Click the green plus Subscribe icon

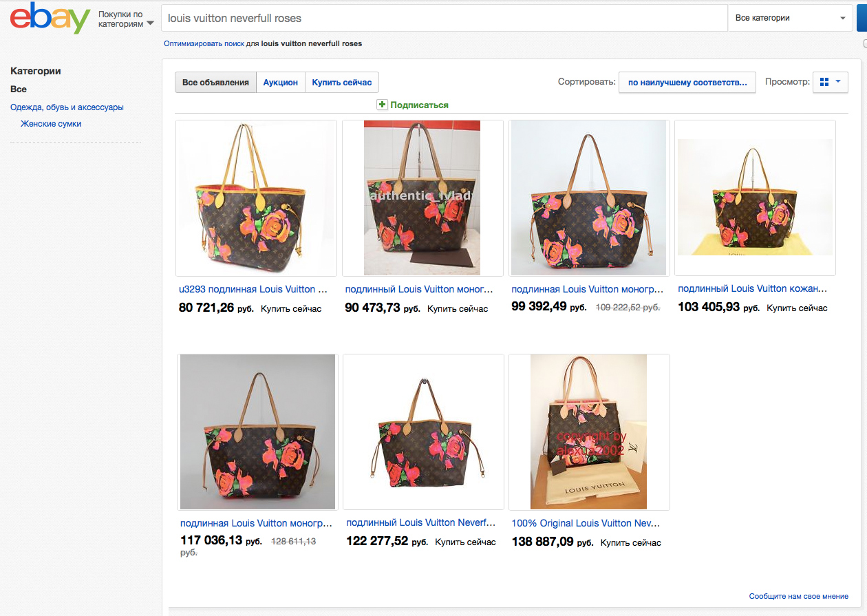point(382,105)
